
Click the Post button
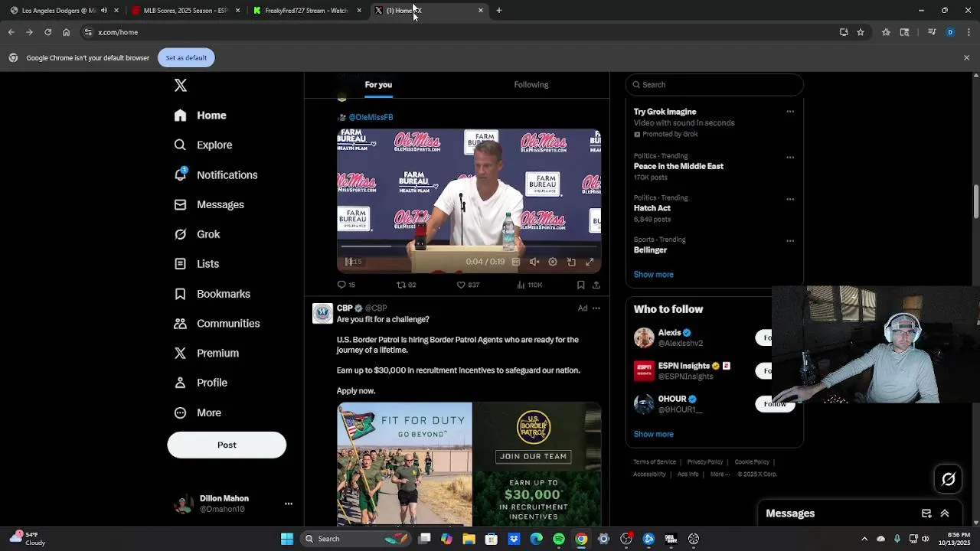pos(227,445)
